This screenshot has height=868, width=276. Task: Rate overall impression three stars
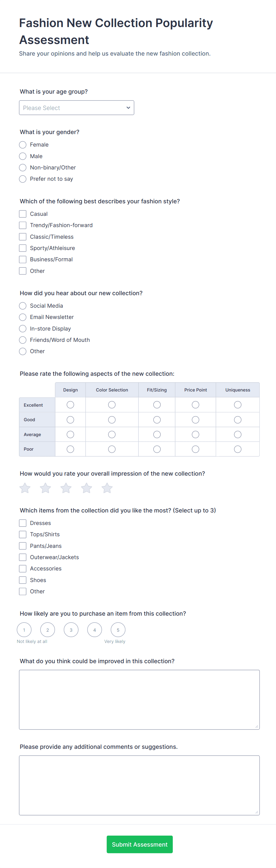point(66,488)
